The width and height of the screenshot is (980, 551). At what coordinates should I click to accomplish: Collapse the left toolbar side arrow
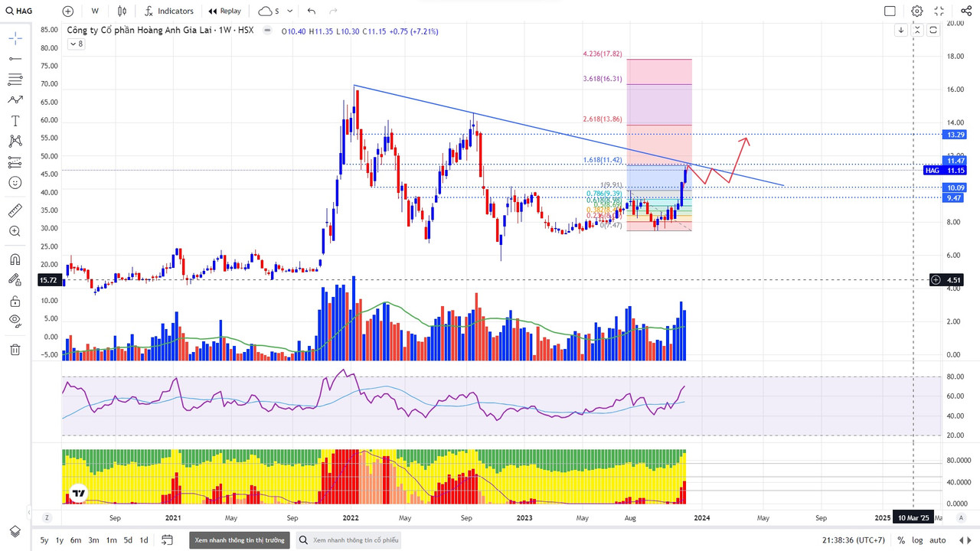coord(28,511)
